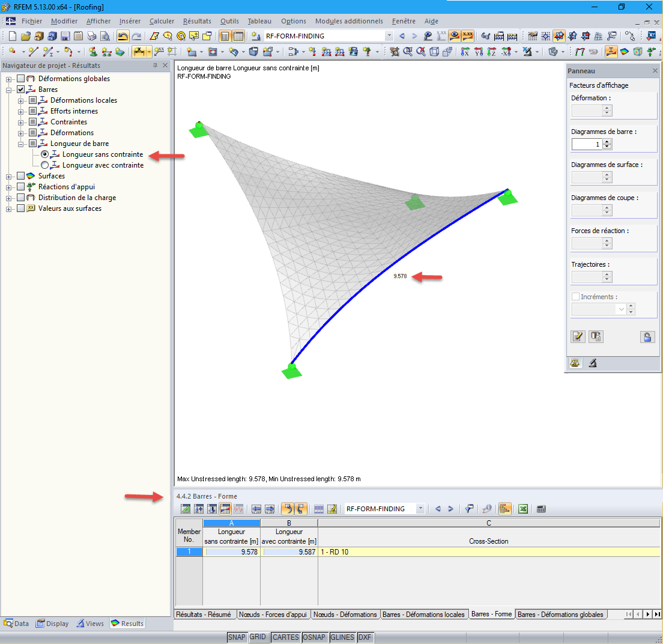Open the table RF-FORM-FINDING dropdown
663x644 pixels.
pyautogui.click(x=420, y=509)
